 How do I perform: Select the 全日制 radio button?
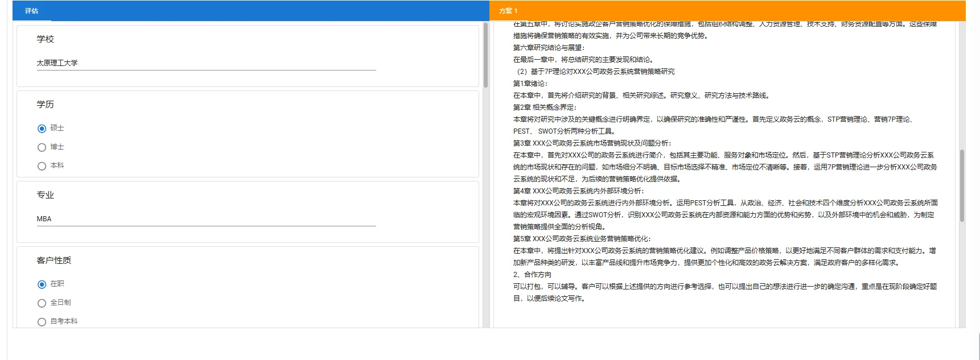42,303
